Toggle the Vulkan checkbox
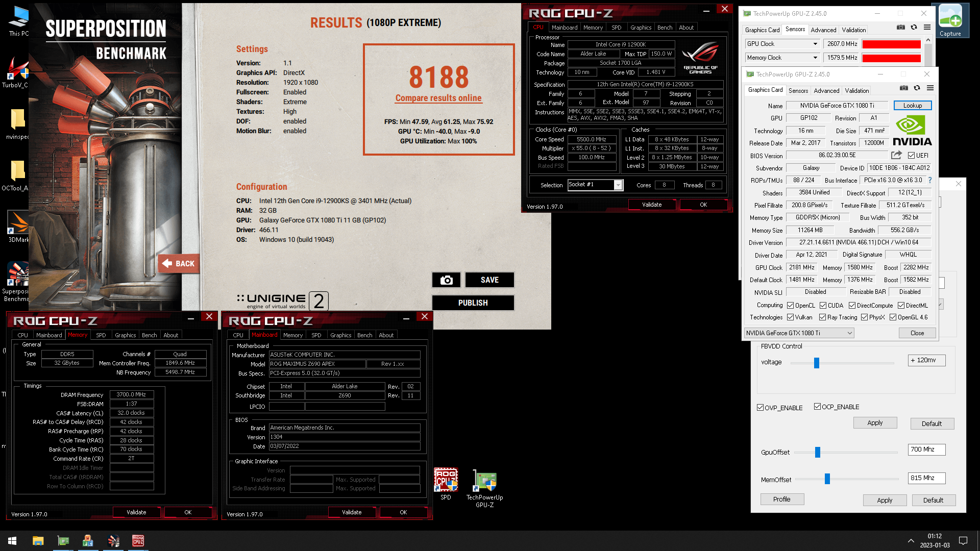The image size is (980, 551). (x=791, y=317)
